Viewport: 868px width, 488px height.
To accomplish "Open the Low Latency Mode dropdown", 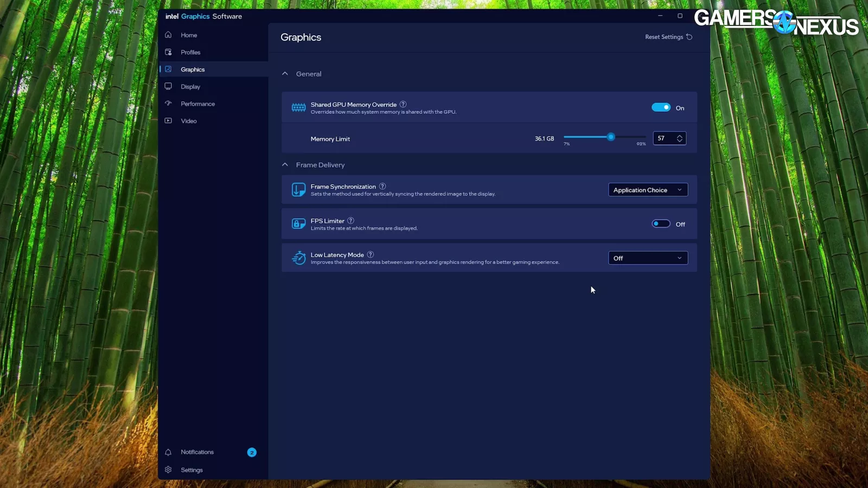I will (x=648, y=258).
